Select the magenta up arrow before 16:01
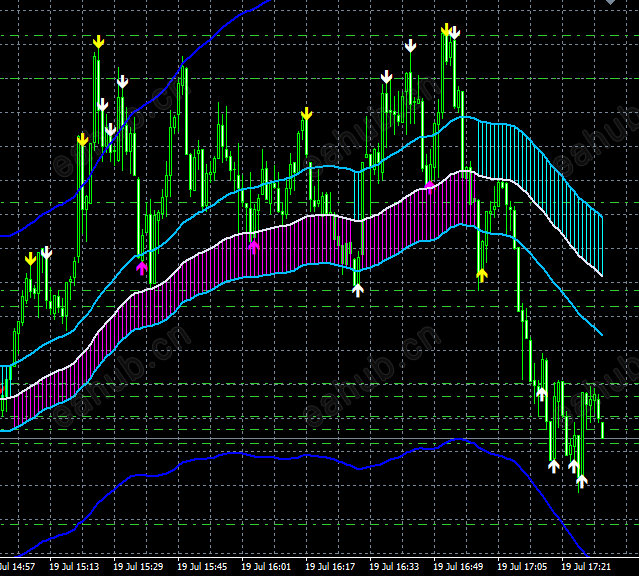The height and width of the screenshot is (576, 639). click(253, 247)
